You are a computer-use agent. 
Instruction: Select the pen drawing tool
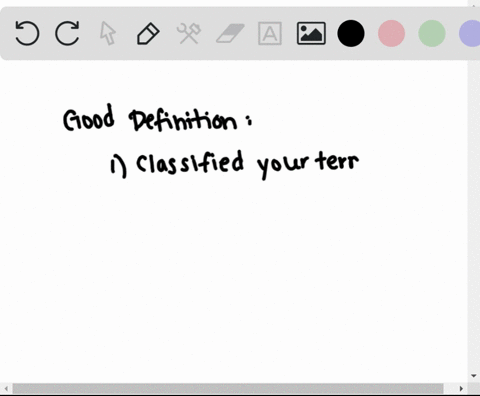(148, 33)
